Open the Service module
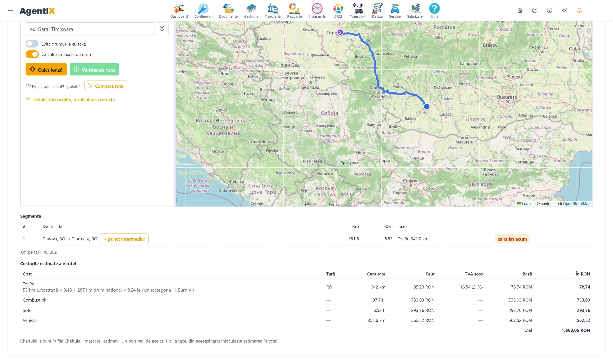The height and width of the screenshot is (364, 613). pos(395,11)
